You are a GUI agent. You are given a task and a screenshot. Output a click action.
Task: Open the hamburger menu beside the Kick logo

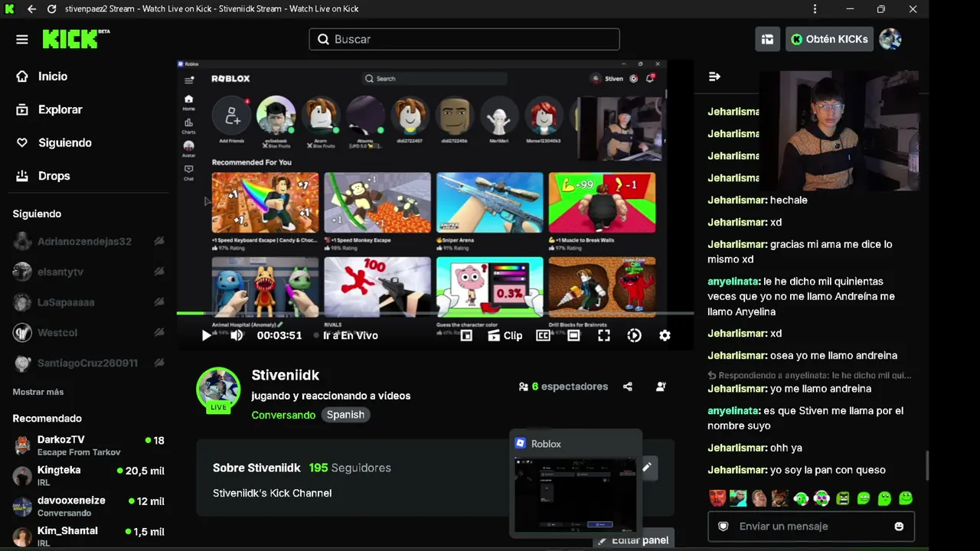pos(21,39)
